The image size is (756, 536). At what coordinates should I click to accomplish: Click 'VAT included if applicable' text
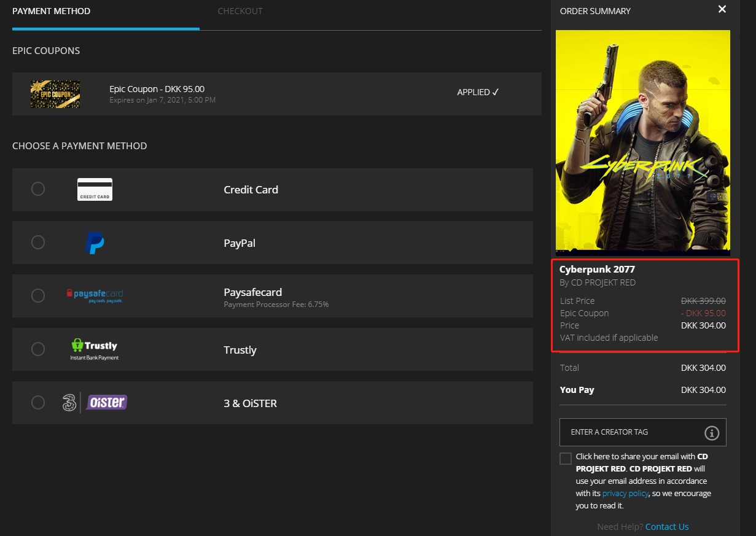[609, 338]
